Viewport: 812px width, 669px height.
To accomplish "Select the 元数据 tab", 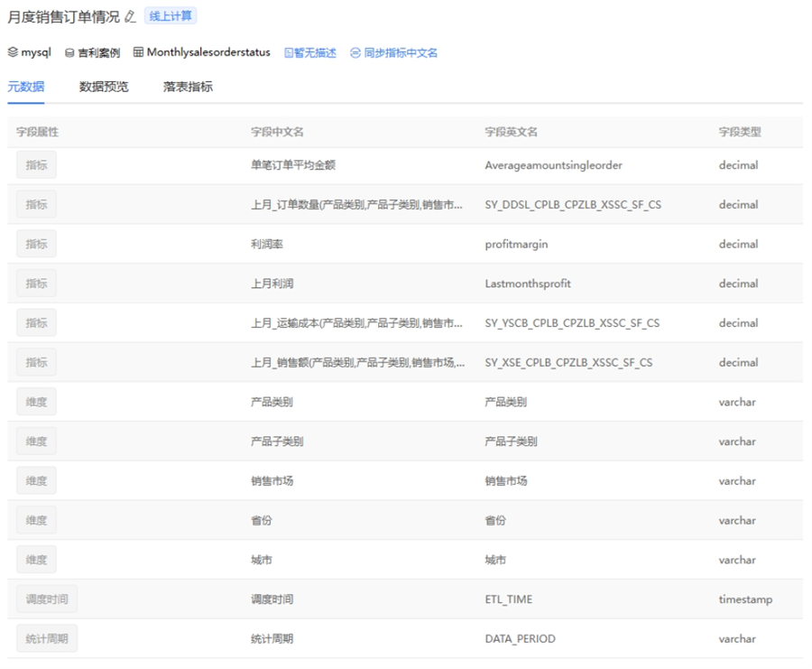I will pyautogui.click(x=29, y=86).
